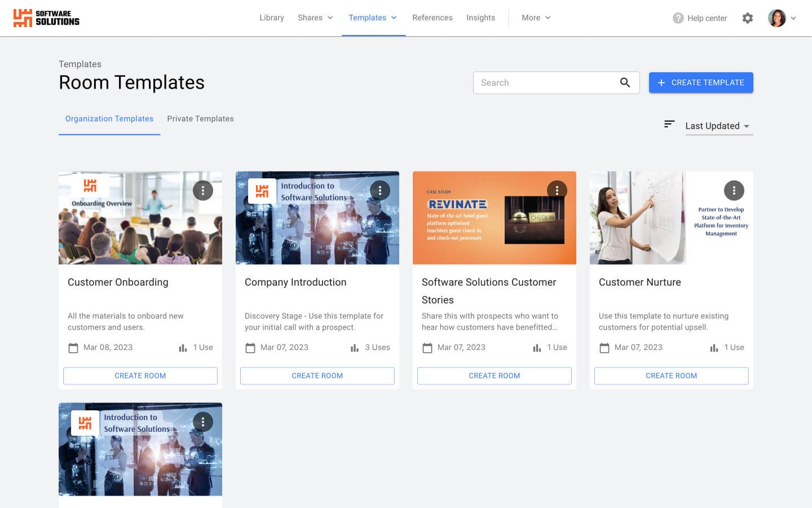Open the kebab menu on the bottom Introduction template
The image size is (812, 508).
tap(203, 422)
